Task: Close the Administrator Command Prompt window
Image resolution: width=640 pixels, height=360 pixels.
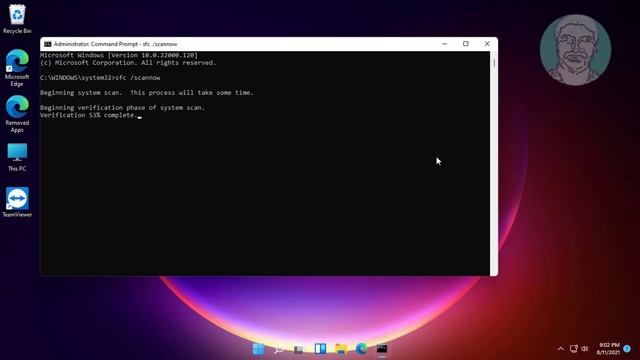Action: click(487, 44)
